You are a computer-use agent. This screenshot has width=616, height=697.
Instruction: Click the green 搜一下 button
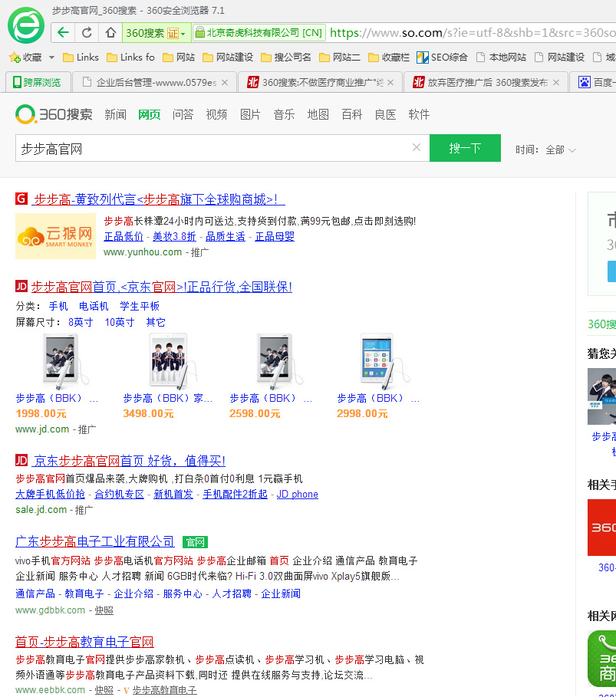(x=465, y=148)
